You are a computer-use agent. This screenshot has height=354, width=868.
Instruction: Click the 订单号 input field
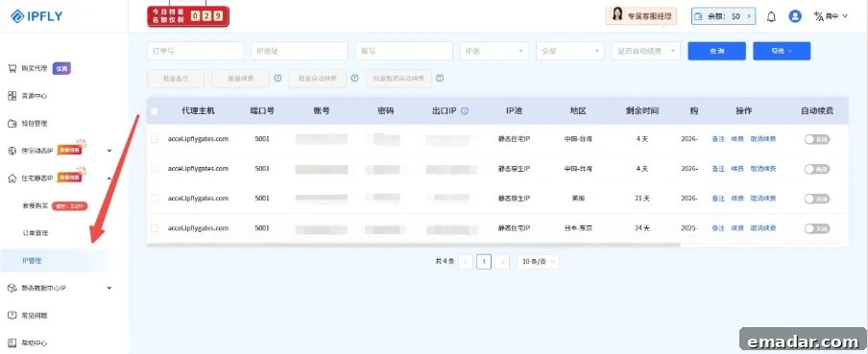(x=196, y=51)
